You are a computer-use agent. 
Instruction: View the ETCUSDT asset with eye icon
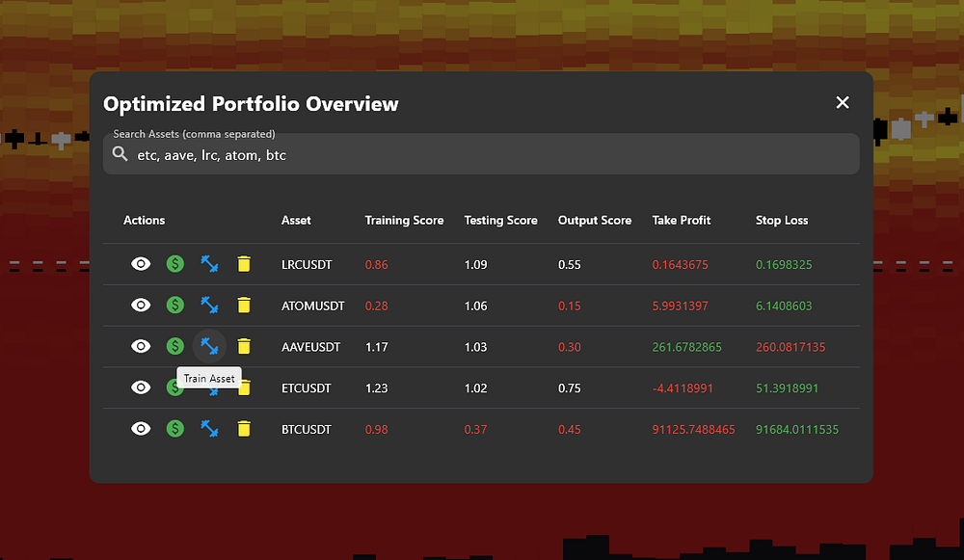(x=141, y=387)
